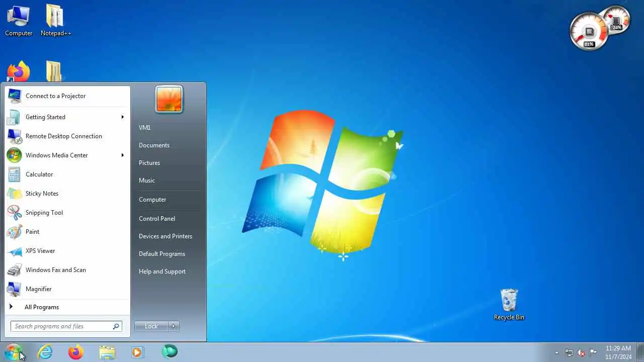Click the "Magnifier" label
Image resolution: width=644 pixels, height=362 pixels.
(x=39, y=289)
